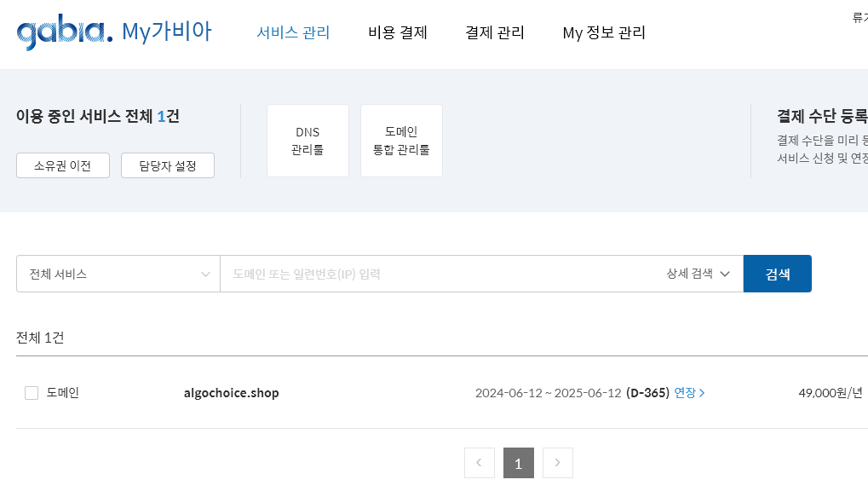
Task: Click the 소유권 이전 button
Action: click(x=63, y=165)
